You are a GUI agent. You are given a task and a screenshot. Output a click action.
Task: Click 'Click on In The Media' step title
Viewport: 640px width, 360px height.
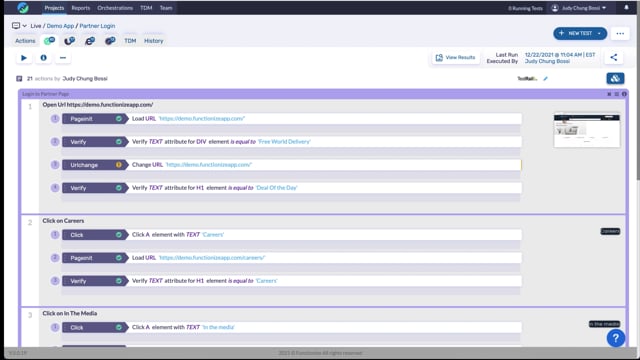[x=70, y=313]
